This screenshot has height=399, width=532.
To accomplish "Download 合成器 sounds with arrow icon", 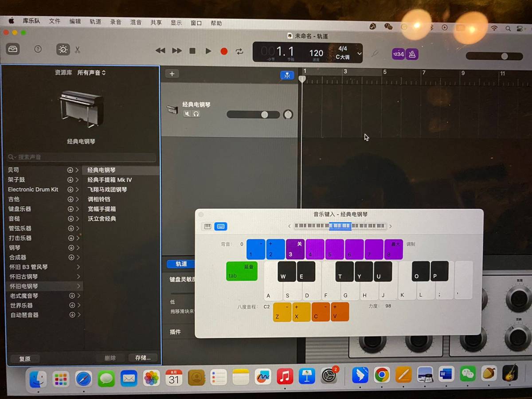I will click(x=71, y=257).
